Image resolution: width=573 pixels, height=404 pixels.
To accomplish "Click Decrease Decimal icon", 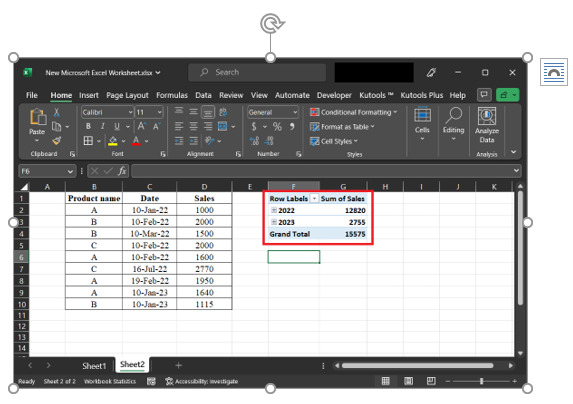I will 269,141.
